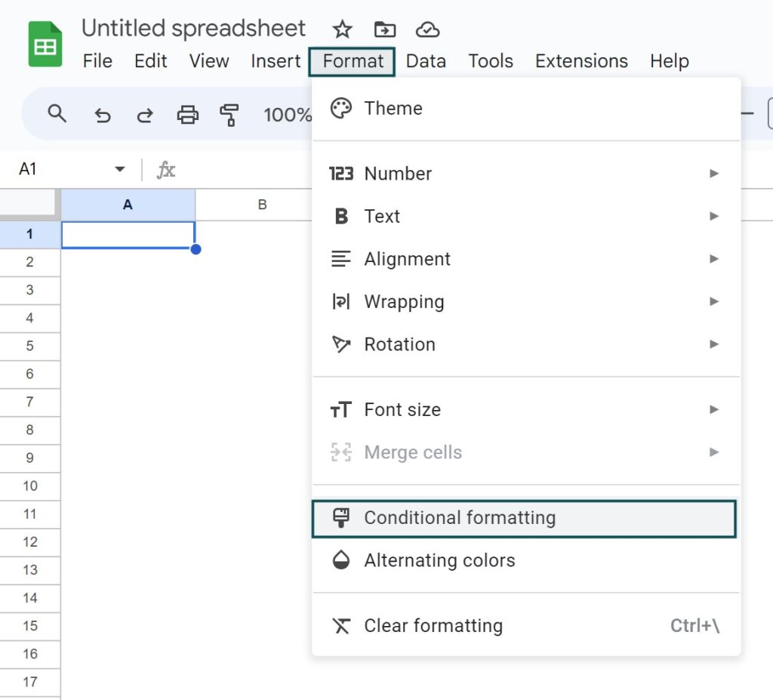Open the Data menu
Screen dimensions: 773x700
(x=426, y=61)
